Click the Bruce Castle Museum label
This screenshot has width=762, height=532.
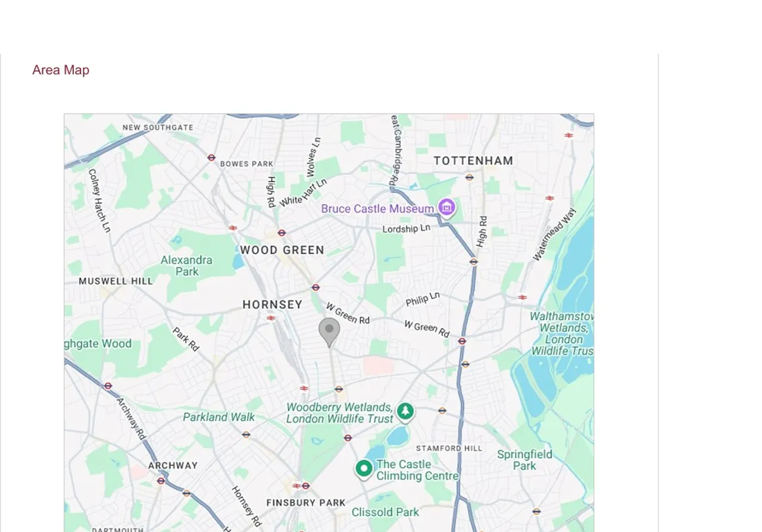[x=377, y=209]
